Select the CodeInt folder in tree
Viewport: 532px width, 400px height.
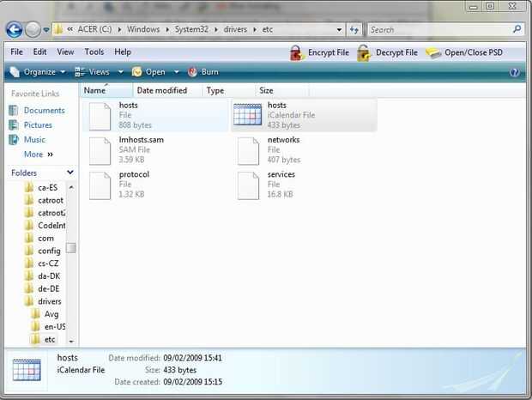pyautogui.click(x=45, y=225)
